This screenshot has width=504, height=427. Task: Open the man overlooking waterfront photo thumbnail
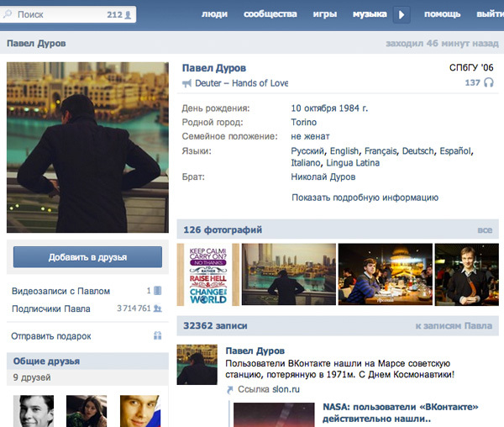coord(289,274)
